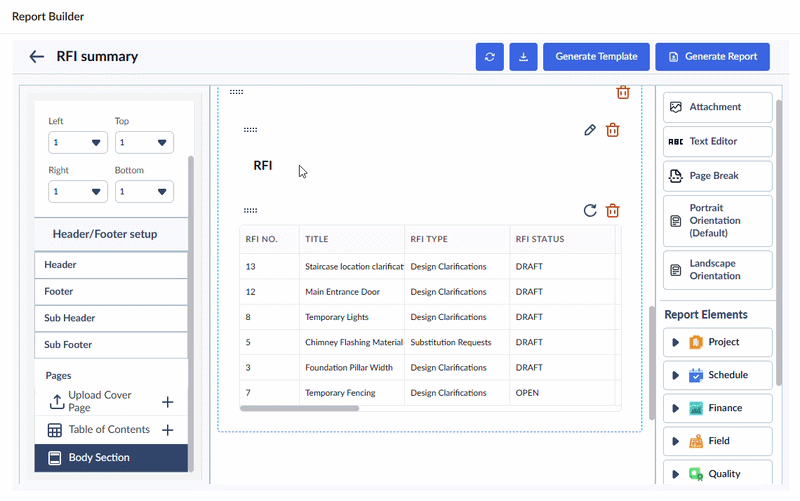Click the Project clipboard icon
Image resolution: width=800 pixels, height=501 pixels.
click(x=695, y=342)
